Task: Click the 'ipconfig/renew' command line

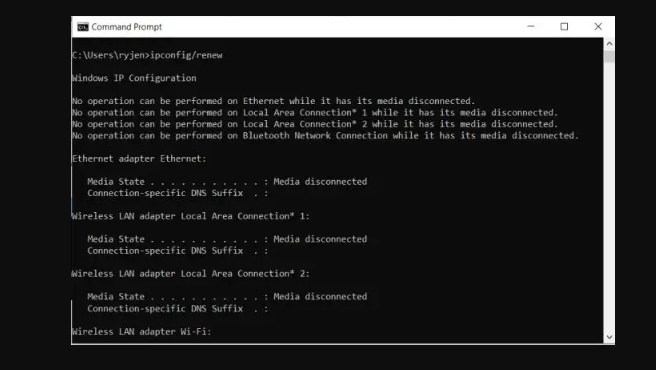Action: [147, 55]
